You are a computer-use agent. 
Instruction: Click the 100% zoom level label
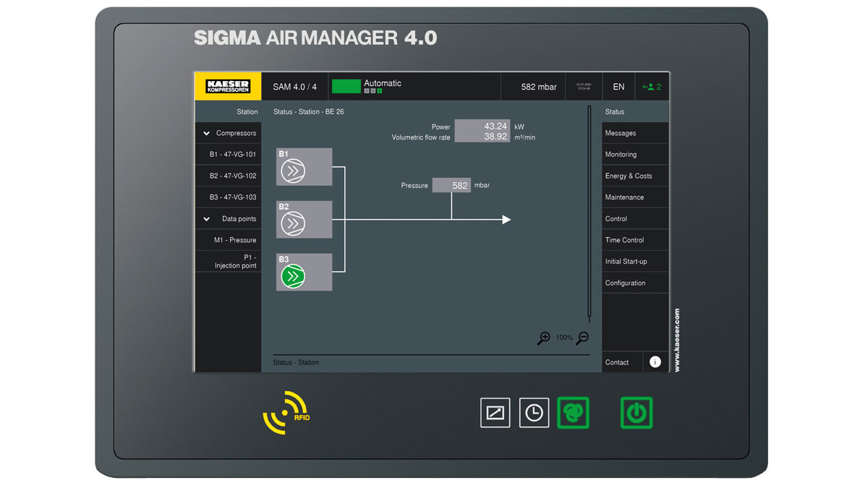pos(564,338)
